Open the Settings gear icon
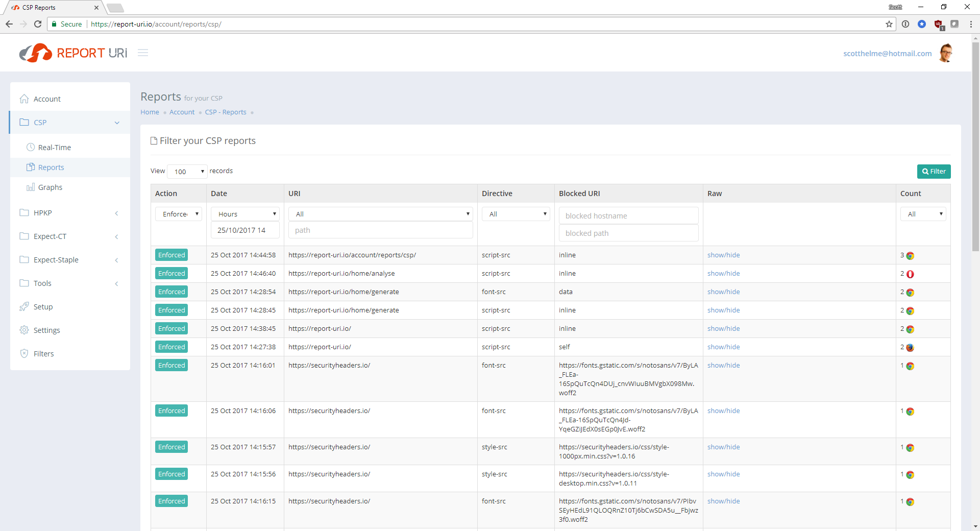Screen dimensions: 980x531 coord(24,330)
